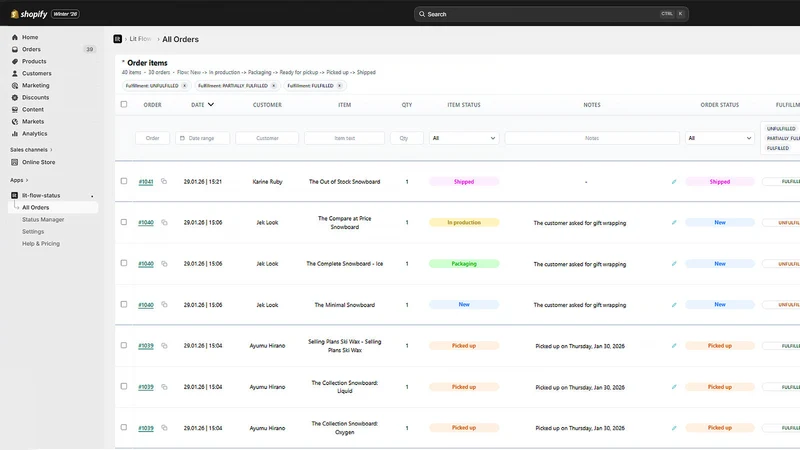The height and width of the screenshot is (450, 800).
Task: Copy icon for #1040 Minimal Snowboard row
Action: 164,305
